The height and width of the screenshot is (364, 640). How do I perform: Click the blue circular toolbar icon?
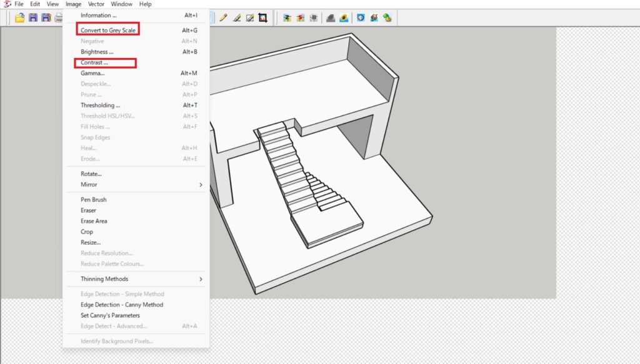click(x=361, y=18)
